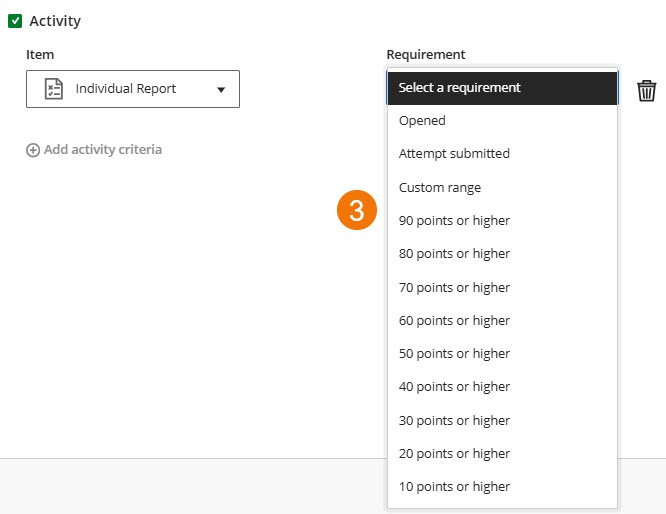Pick 90 points or higher
Image resolution: width=666 pixels, height=514 pixels.
[454, 221]
